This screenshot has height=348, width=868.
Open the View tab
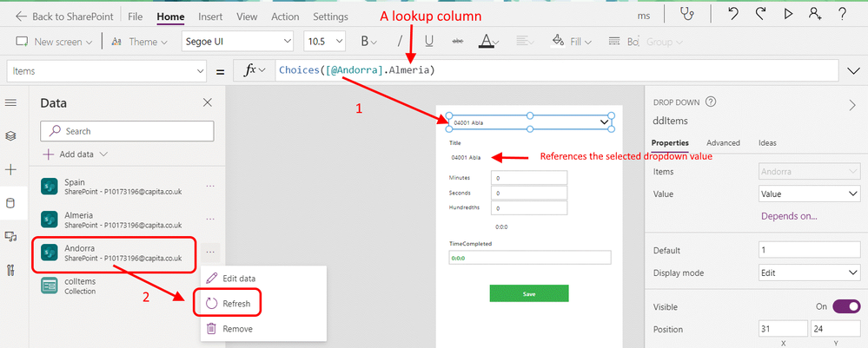[x=247, y=16]
